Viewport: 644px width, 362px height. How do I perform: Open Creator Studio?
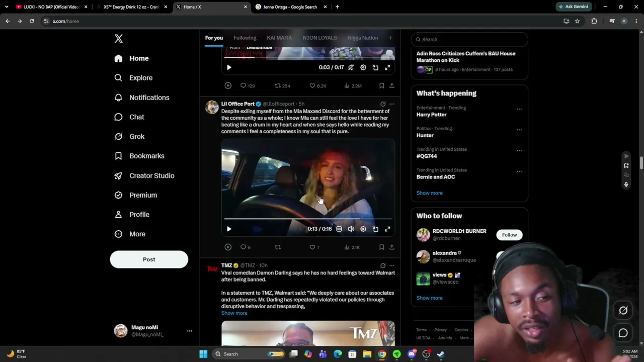144,175
